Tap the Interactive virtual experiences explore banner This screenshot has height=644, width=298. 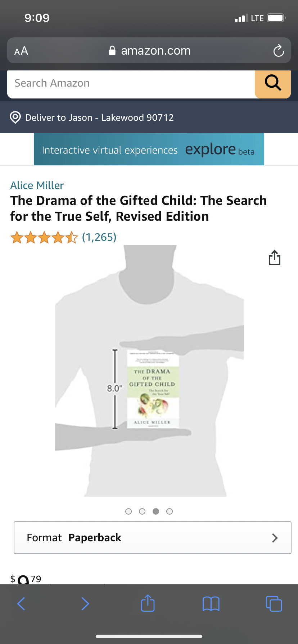(149, 149)
